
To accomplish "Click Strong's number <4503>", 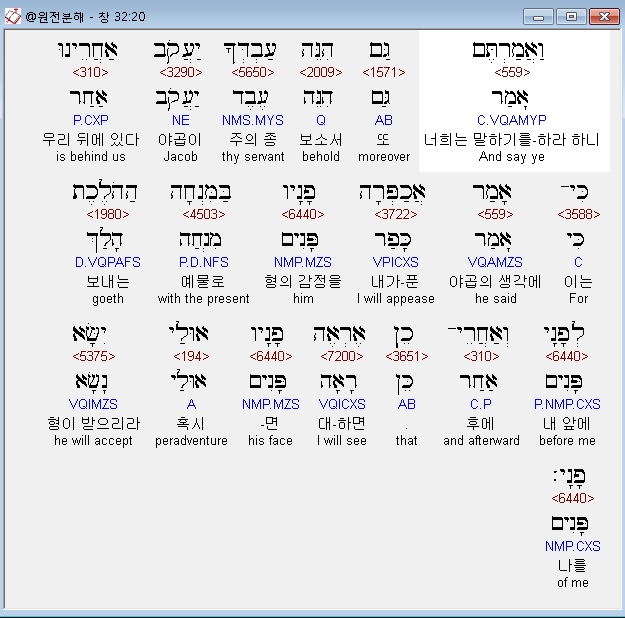I will point(204,215).
